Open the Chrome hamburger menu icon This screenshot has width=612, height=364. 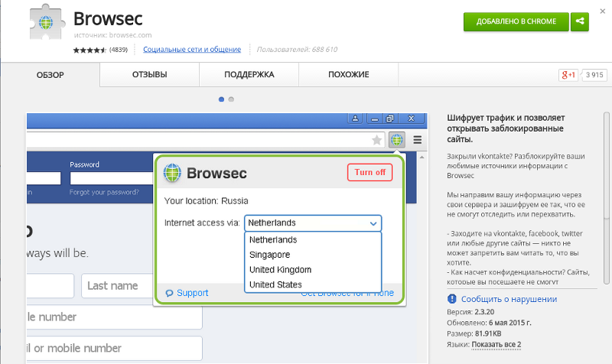pyautogui.click(x=417, y=140)
